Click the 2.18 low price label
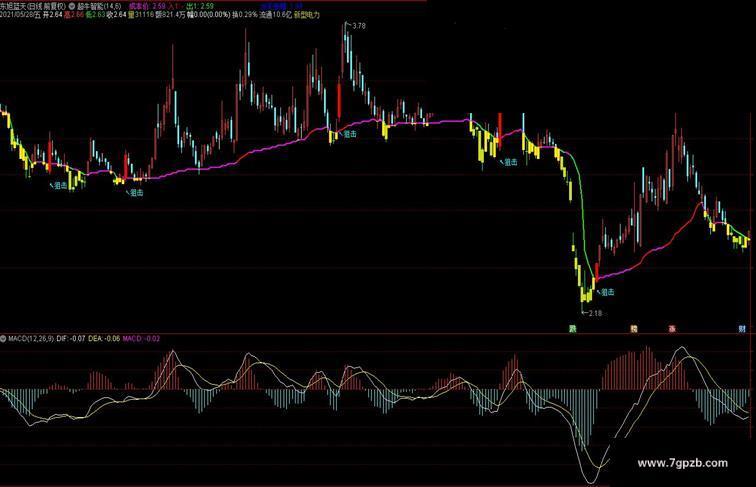 coord(595,313)
